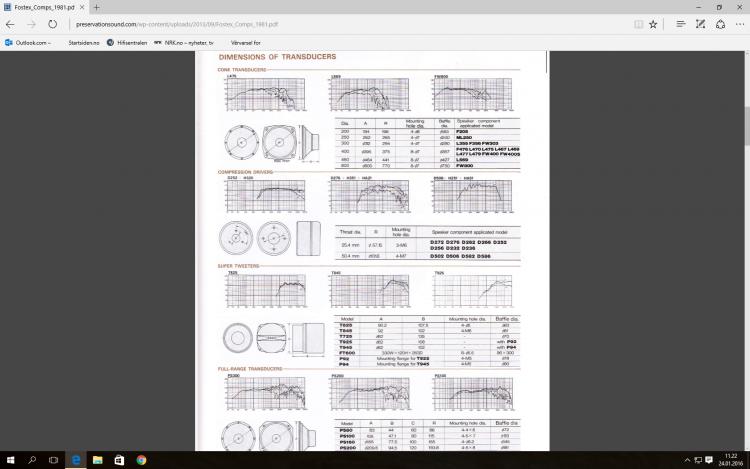Click the FT600 row in tweeter table
Viewport: 750px width, 469px height.
(427, 353)
